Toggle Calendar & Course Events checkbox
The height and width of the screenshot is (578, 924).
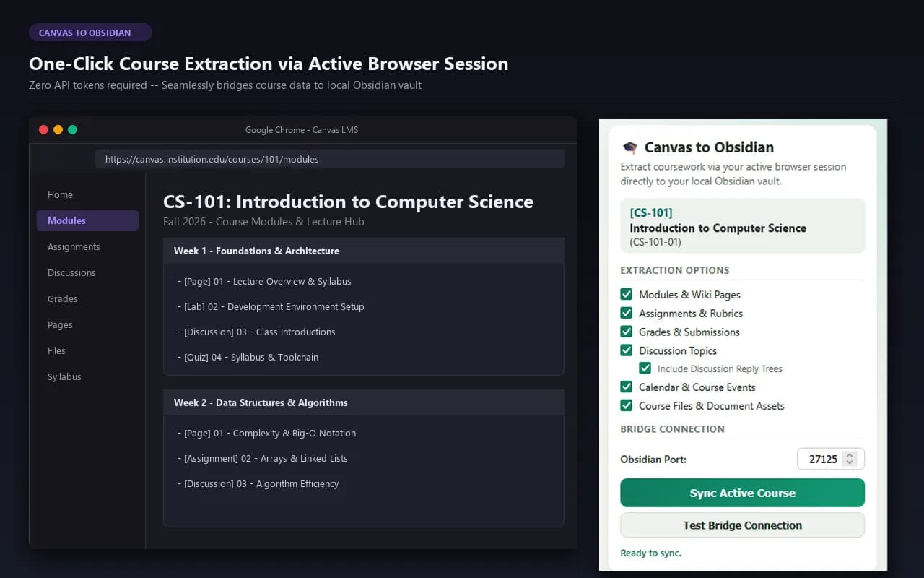(x=627, y=387)
